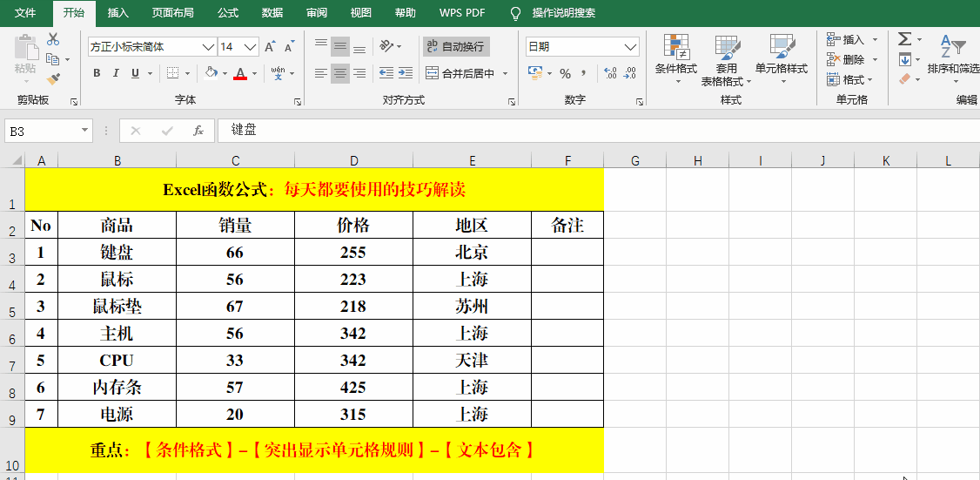Screen dimensions: 980x480
Task: Apply the red font color A
Action: point(240,74)
